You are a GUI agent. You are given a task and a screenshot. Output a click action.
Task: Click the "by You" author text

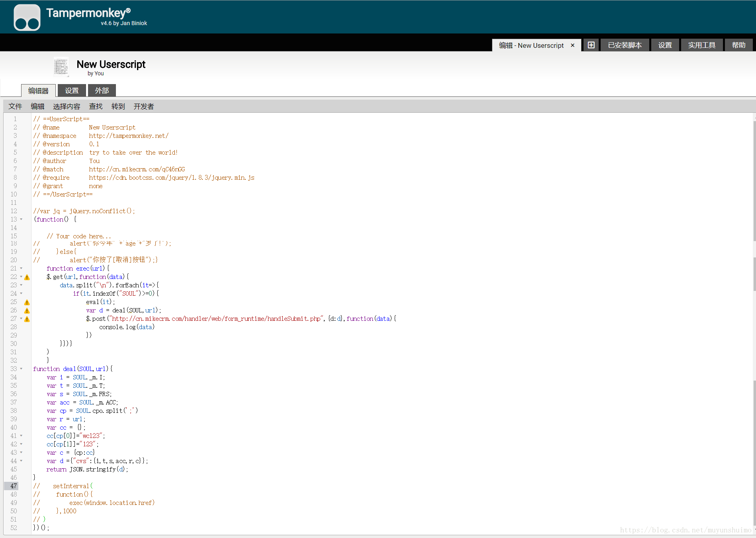click(x=96, y=73)
